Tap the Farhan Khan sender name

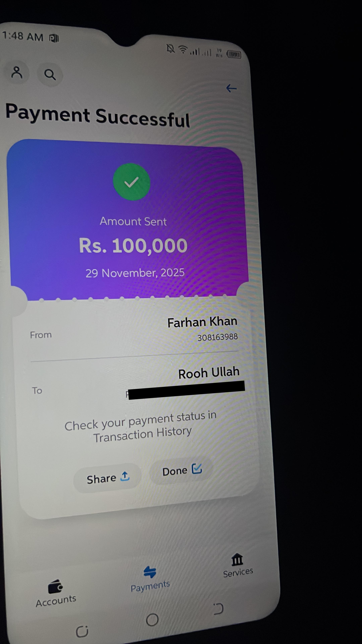[x=202, y=322]
